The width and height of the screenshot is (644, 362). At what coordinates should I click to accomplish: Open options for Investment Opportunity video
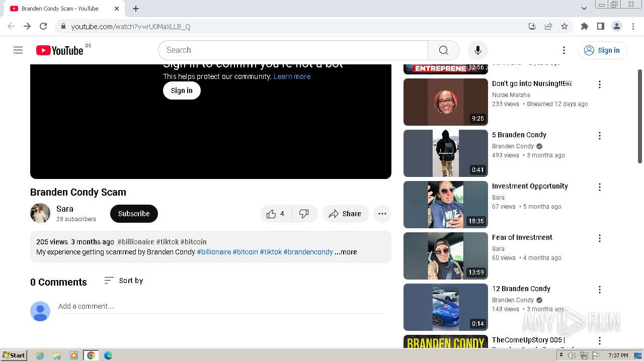click(599, 187)
